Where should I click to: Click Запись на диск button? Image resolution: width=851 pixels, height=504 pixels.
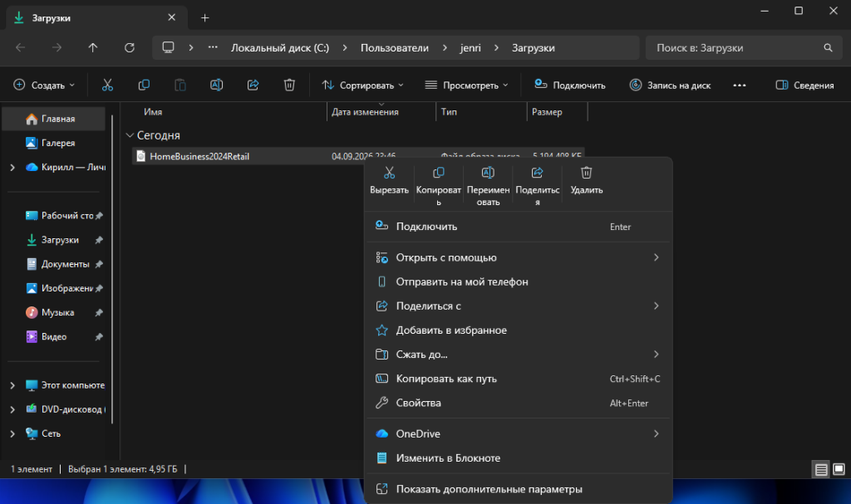tap(670, 86)
